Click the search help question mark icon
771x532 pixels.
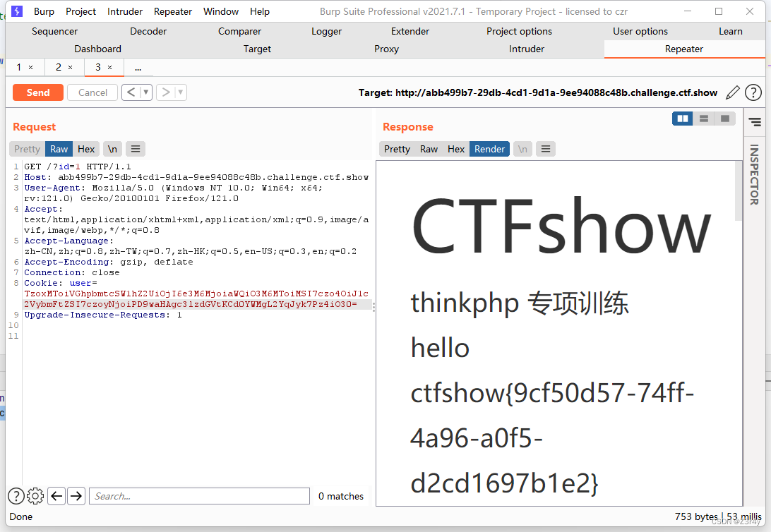[x=16, y=495]
